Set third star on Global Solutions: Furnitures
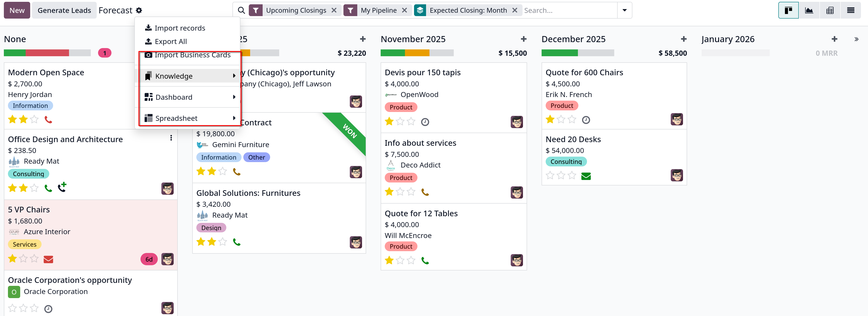Screen dimensions: 868x316 pyautogui.click(x=223, y=242)
